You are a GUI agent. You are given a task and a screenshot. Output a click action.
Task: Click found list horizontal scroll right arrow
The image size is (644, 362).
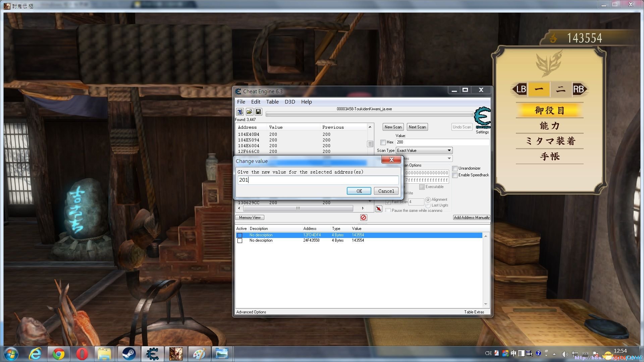[363, 208]
